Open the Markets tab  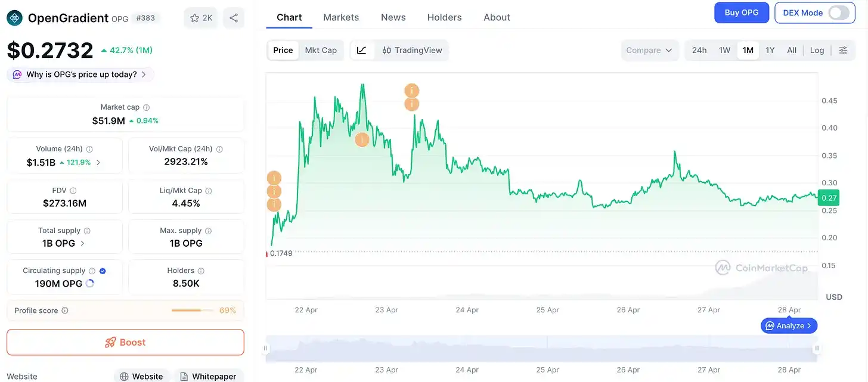(341, 17)
